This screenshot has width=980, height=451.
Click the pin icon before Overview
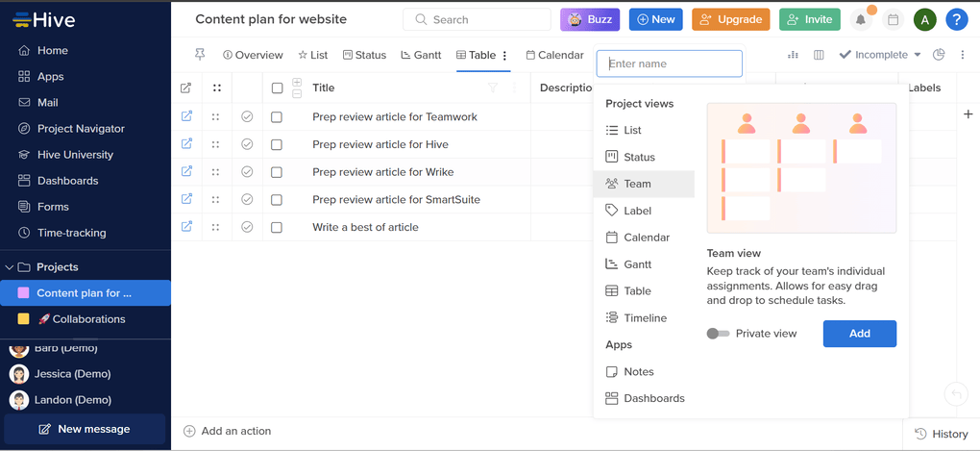click(x=200, y=55)
